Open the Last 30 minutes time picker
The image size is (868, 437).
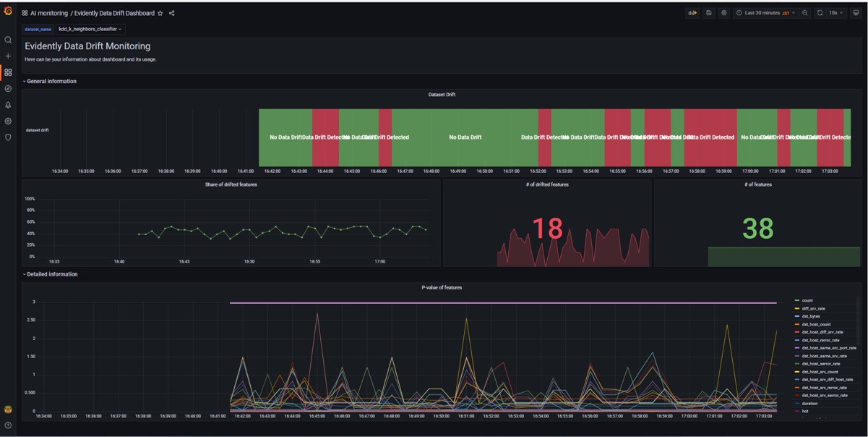766,13
